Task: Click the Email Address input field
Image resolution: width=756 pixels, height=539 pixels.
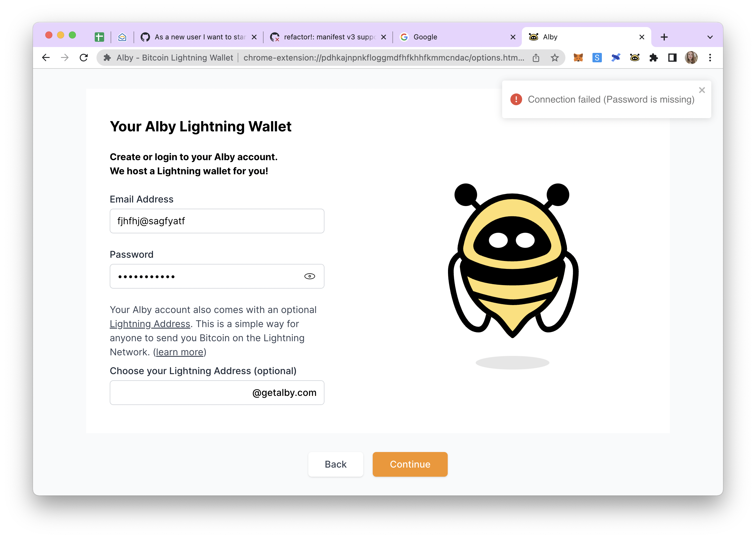Action: click(x=217, y=221)
